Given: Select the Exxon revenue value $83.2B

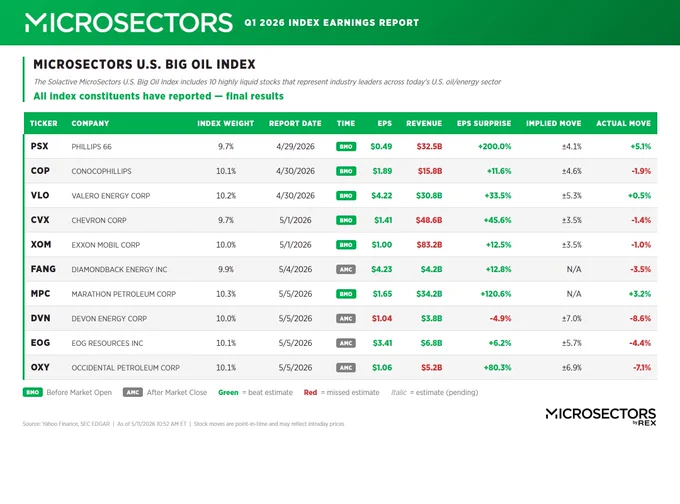Looking at the screenshot, I should [429, 245].
